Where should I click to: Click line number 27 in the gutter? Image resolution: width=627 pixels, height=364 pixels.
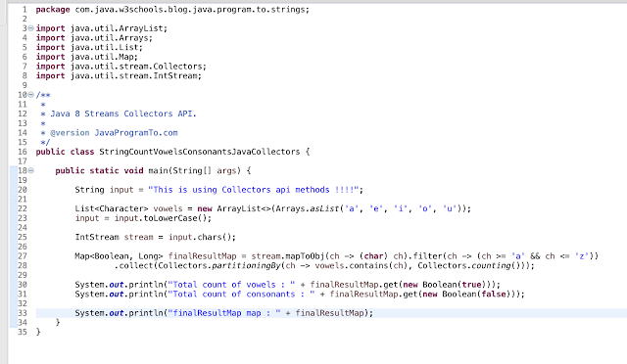(x=22, y=256)
